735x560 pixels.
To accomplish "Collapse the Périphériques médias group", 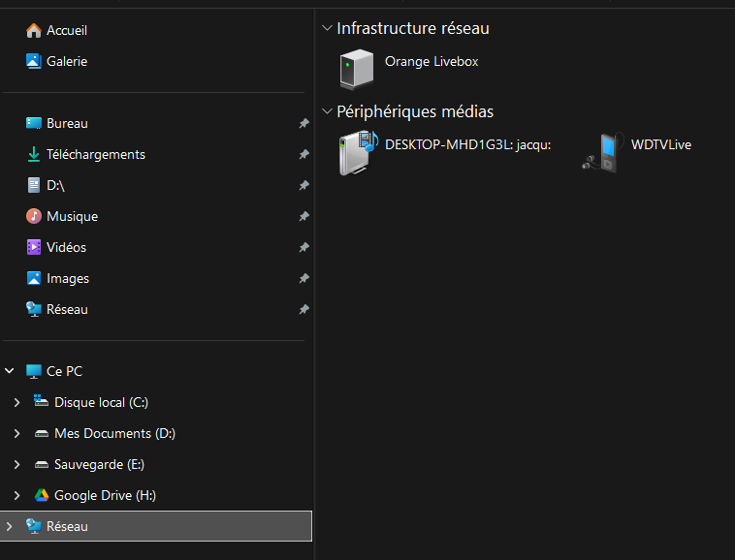I will tap(327, 111).
